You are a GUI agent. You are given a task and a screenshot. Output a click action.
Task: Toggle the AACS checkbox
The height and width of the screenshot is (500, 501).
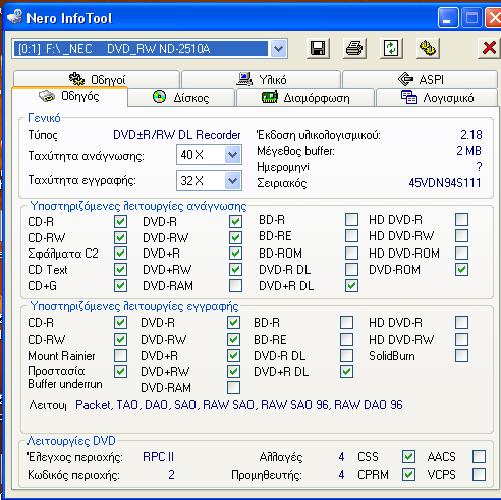[479, 456]
